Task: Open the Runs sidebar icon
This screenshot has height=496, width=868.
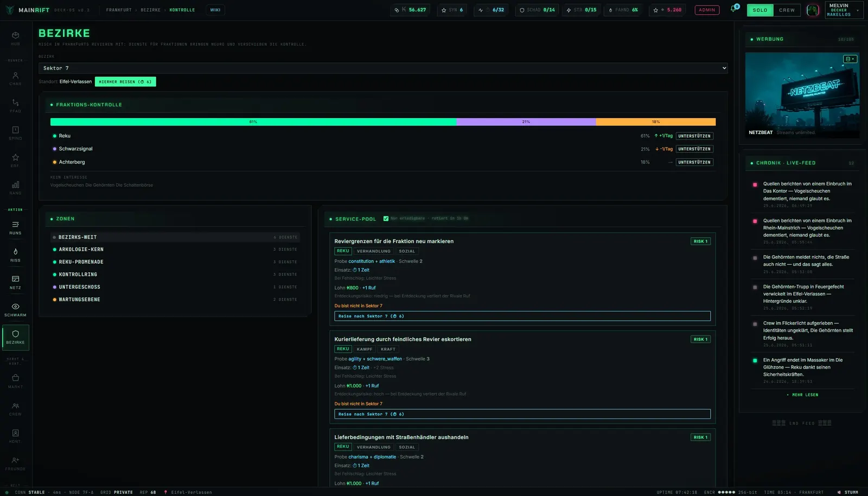Action: (15, 227)
